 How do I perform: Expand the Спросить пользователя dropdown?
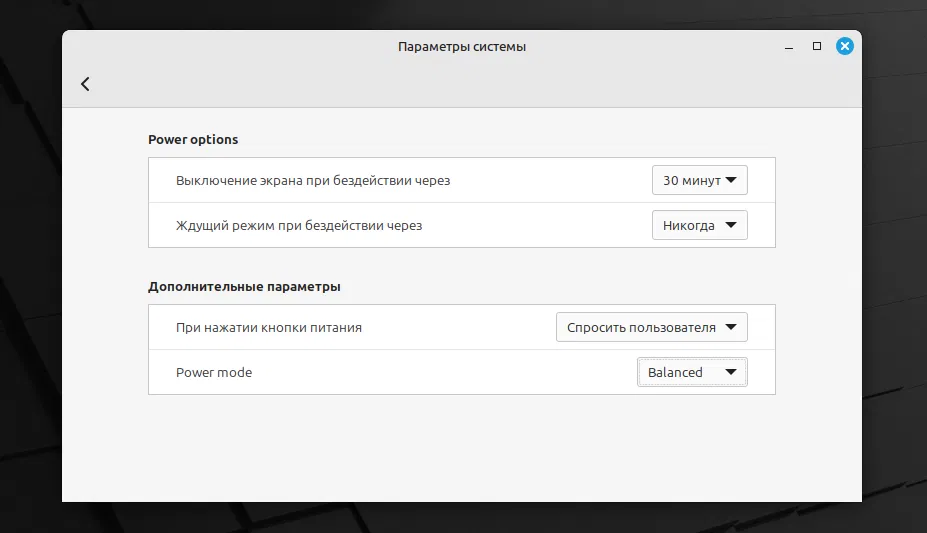click(x=651, y=327)
